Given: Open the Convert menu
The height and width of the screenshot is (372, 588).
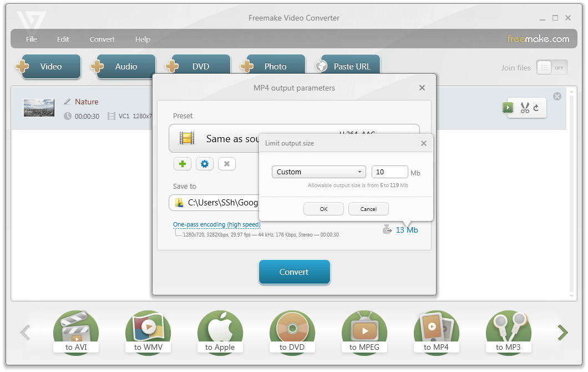Looking at the screenshot, I should [x=102, y=39].
